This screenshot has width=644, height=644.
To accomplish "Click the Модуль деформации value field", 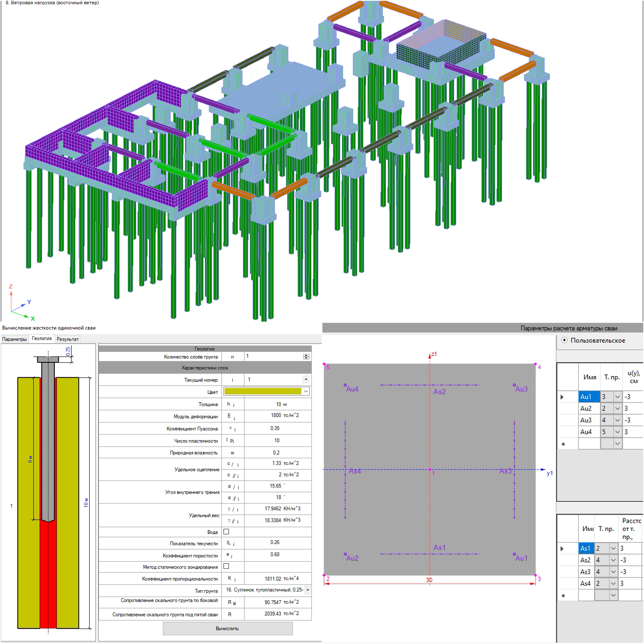I will (278, 416).
